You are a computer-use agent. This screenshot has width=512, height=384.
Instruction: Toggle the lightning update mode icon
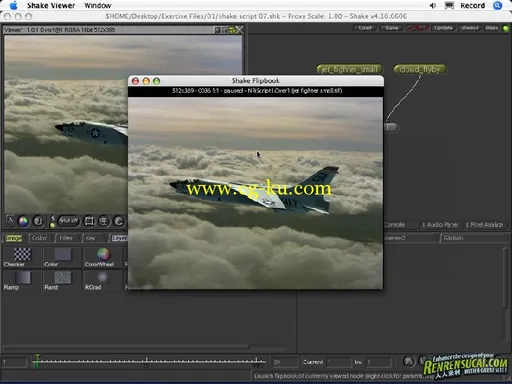[x=52, y=221]
